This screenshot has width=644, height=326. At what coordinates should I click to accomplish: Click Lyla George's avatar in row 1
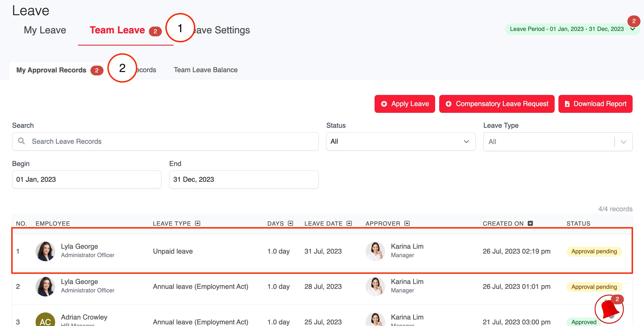pos(45,251)
